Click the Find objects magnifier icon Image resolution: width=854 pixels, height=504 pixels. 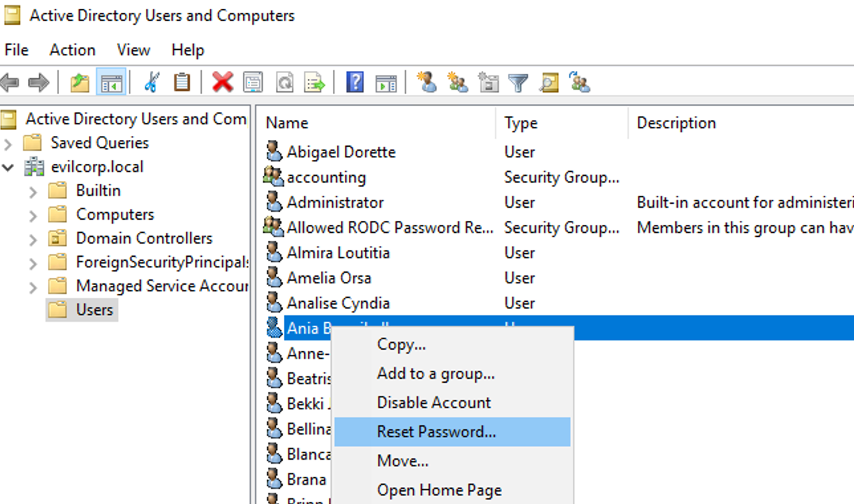549,82
